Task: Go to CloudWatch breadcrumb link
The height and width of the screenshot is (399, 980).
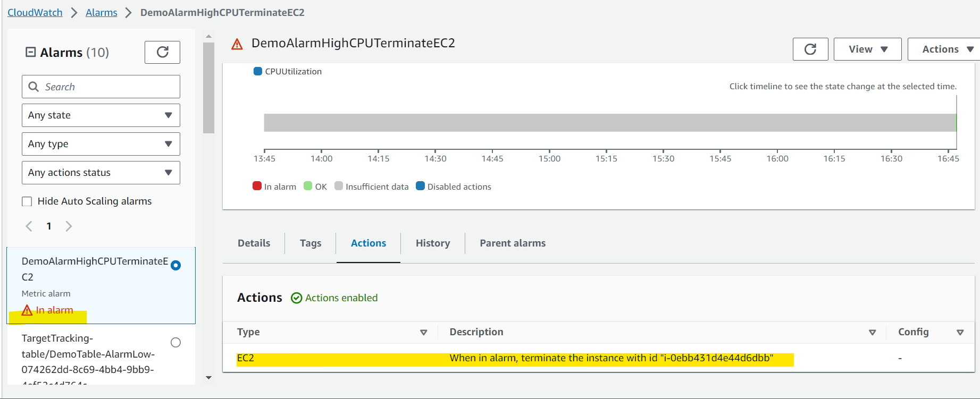Action: pos(35,13)
